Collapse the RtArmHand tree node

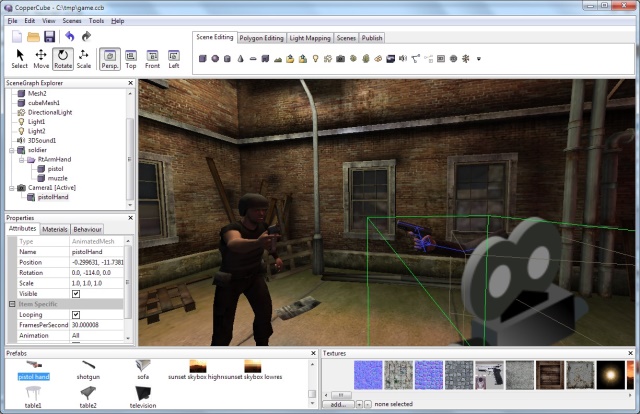point(22,159)
